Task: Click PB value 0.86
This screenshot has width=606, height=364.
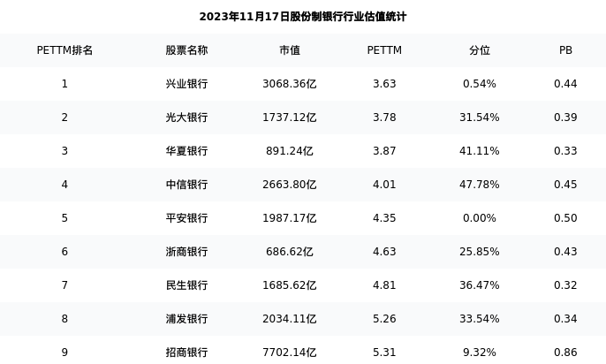Action: click(565, 353)
